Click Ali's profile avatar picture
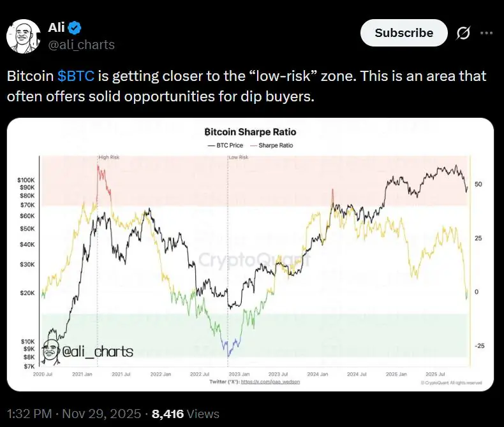This screenshot has height=427, width=504. pyautogui.click(x=24, y=36)
